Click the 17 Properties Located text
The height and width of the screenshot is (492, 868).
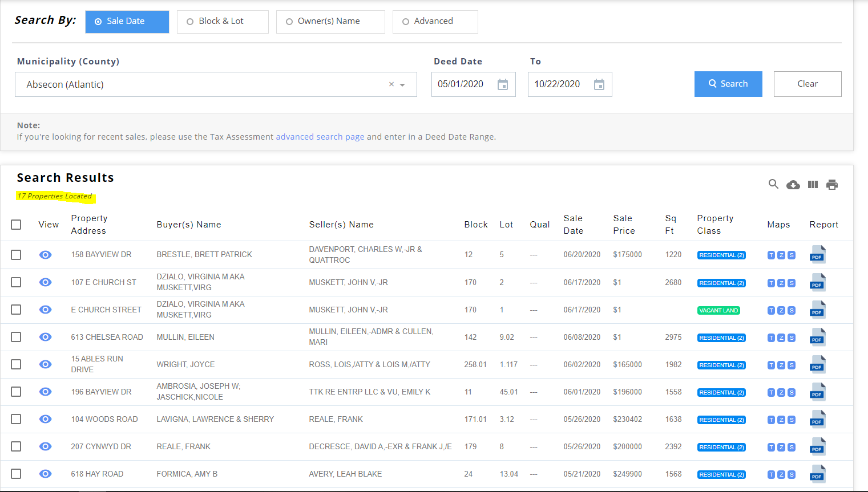(x=55, y=196)
